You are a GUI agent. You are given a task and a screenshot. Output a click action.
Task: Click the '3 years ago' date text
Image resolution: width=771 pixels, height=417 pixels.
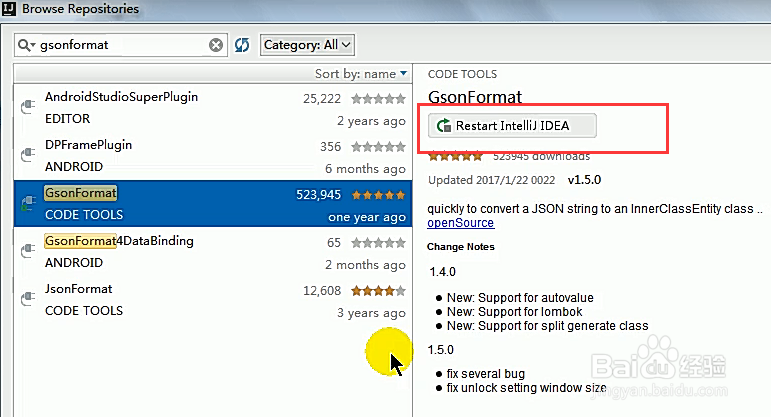pyautogui.click(x=371, y=313)
